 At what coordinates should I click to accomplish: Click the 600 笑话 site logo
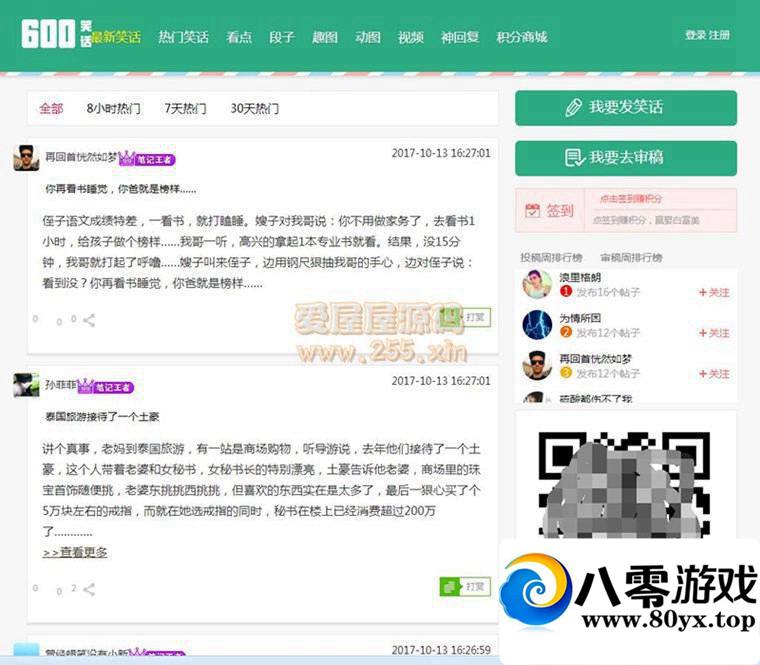[x=56, y=34]
